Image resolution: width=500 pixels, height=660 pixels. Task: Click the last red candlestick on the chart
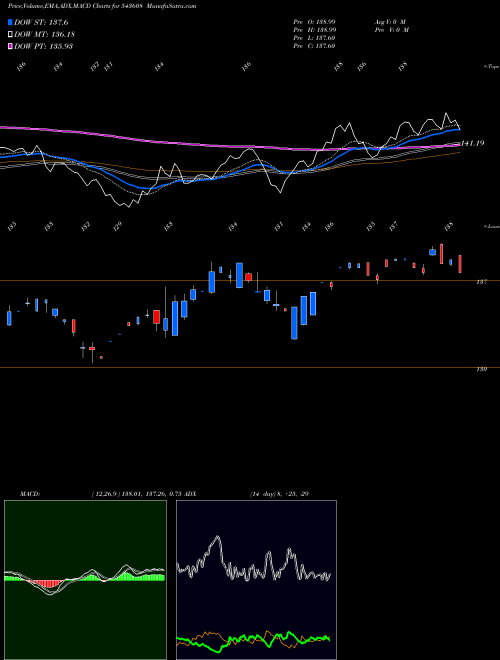pyautogui.click(x=460, y=264)
